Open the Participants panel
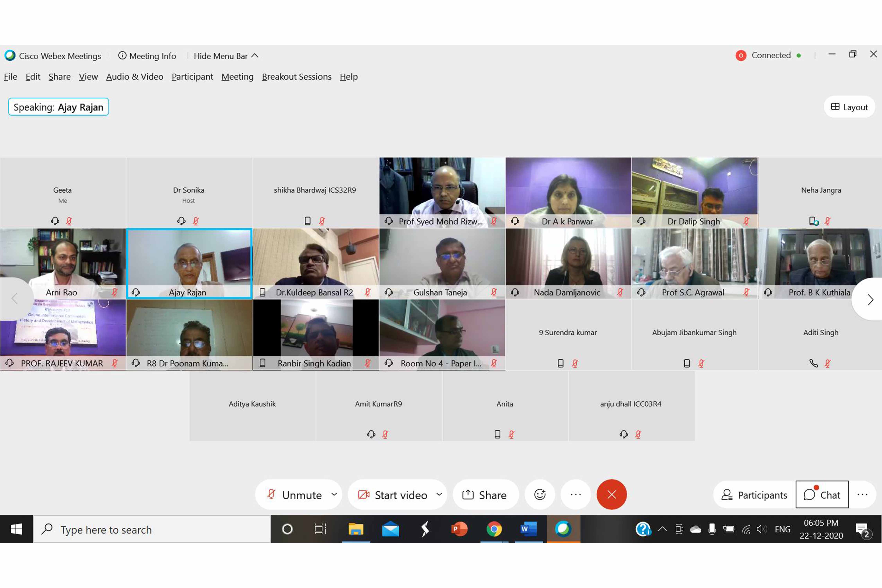 tap(754, 495)
